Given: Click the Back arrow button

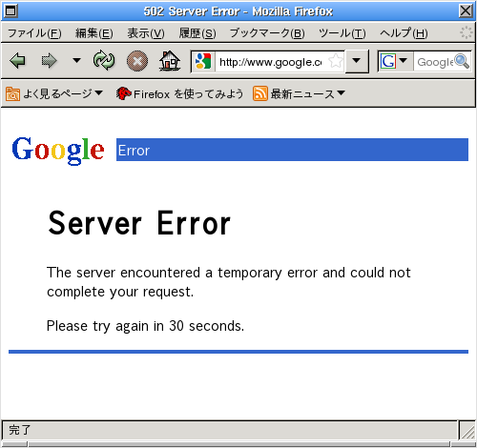Looking at the screenshot, I should (x=17, y=60).
